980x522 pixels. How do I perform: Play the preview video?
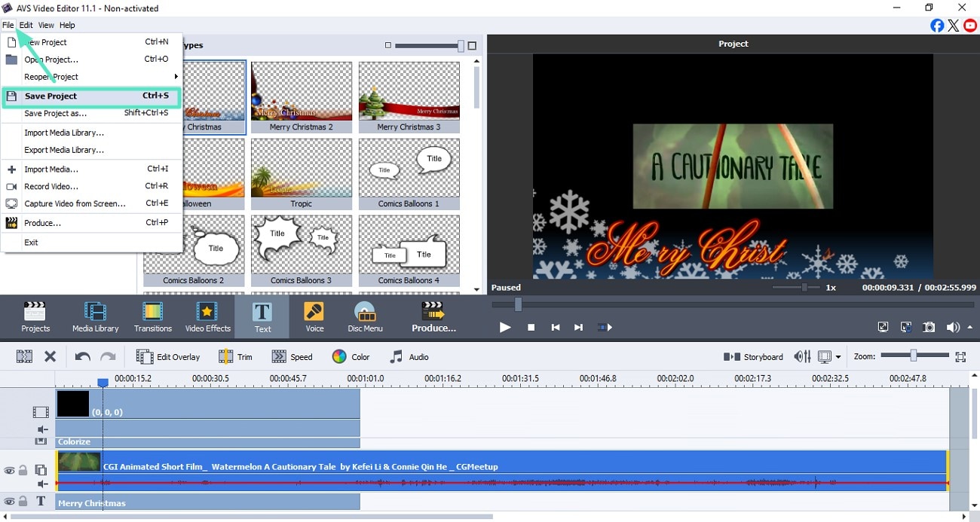coord(505,327)
